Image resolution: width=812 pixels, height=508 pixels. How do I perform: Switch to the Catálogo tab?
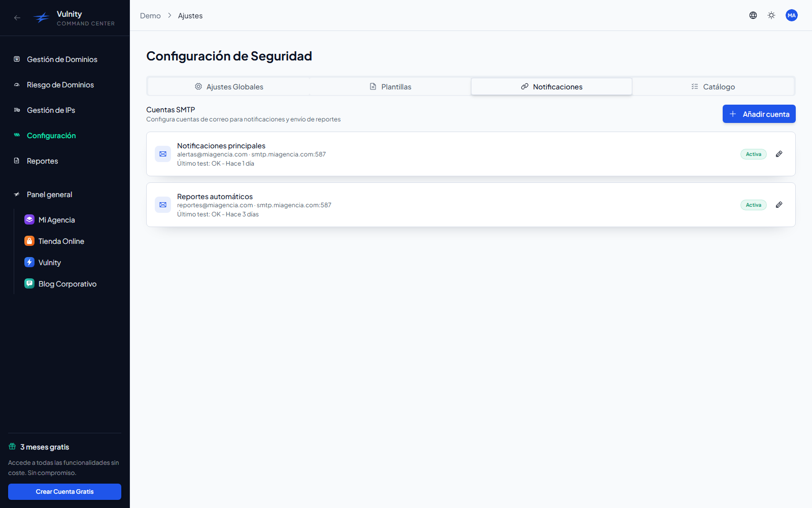(x=713, y=86)
